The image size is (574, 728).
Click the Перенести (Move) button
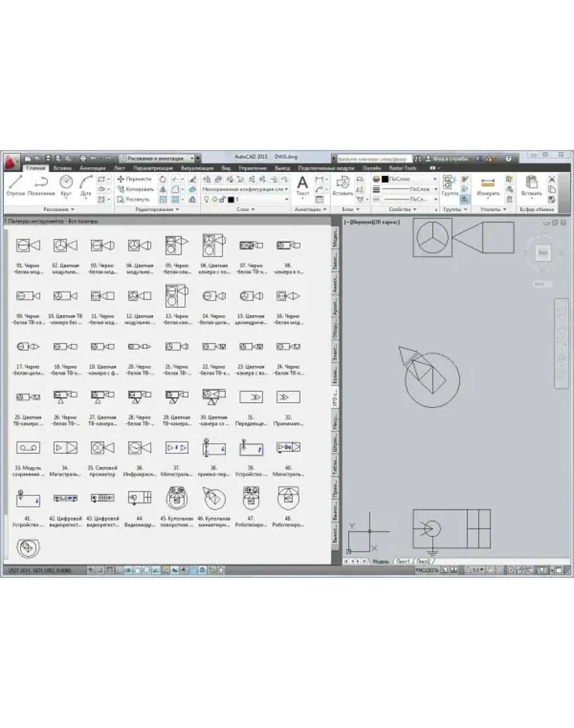(x=135, y=179)
